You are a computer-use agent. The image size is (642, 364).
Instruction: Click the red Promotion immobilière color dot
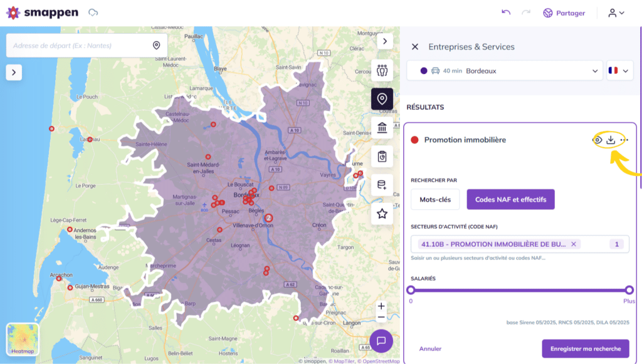(415, 140)
